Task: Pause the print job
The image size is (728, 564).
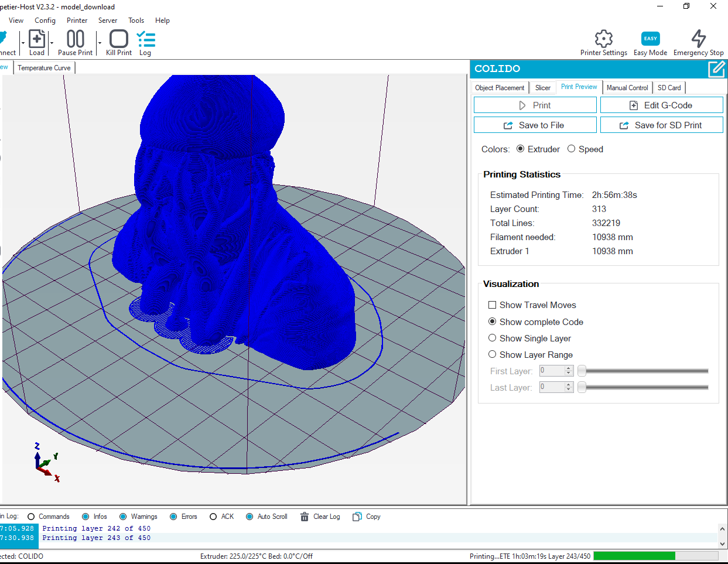Action: (75, 43)
